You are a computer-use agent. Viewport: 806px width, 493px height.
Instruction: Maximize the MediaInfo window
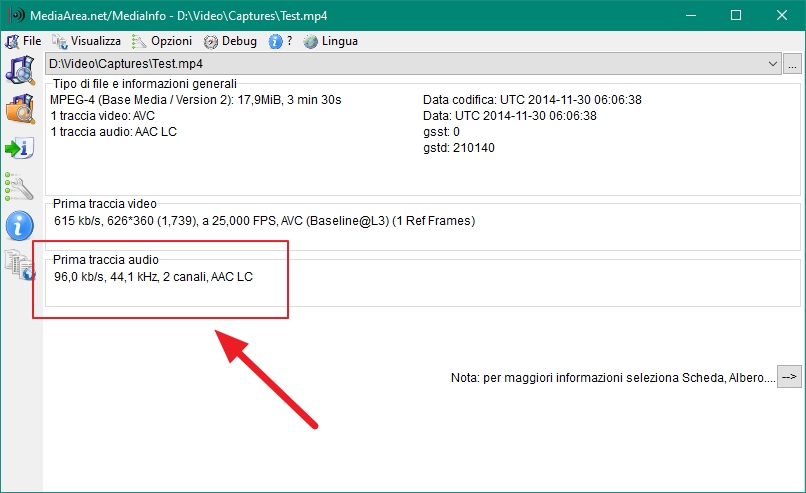click(x=736, y=15)
